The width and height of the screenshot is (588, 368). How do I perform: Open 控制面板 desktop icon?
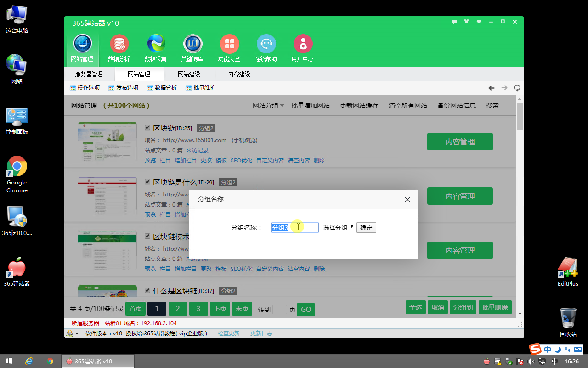click(x=17, y=121)
